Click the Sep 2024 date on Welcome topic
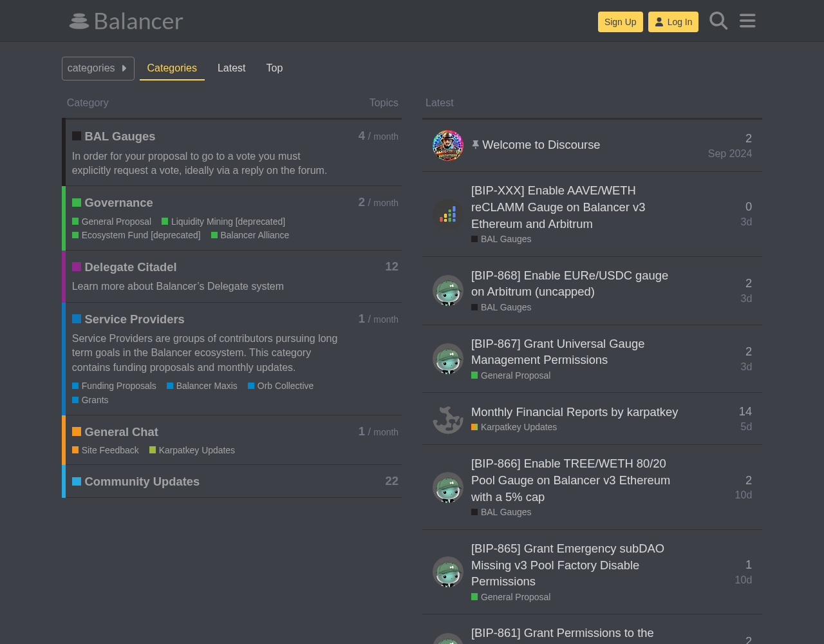 click(730, 153)
